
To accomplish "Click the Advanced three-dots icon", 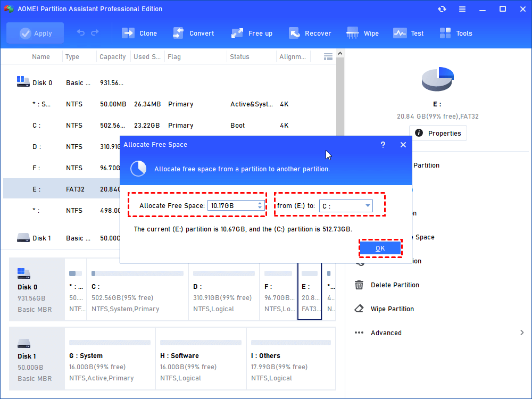I will click(x=359, y=332).
